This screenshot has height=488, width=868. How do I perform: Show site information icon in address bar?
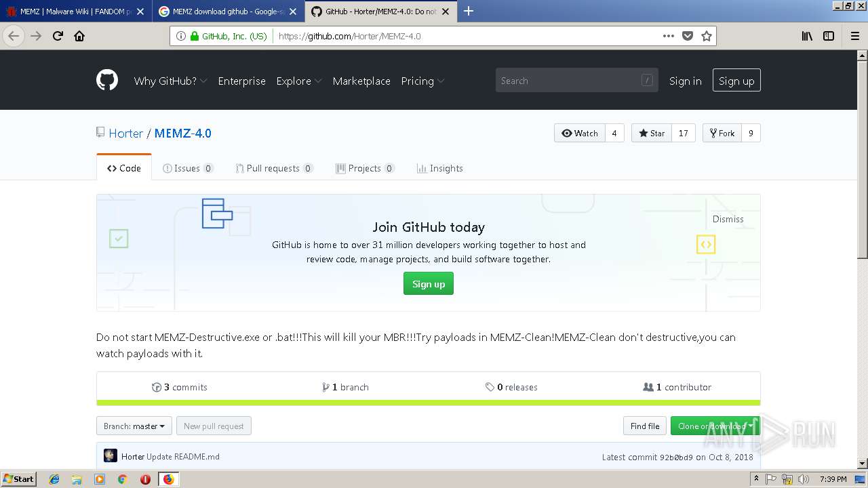point(181,36)
